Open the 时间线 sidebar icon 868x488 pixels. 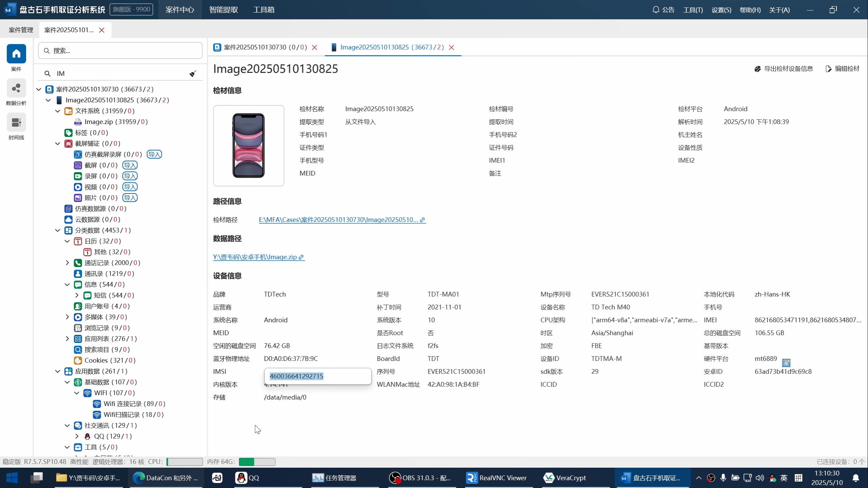tap(16, 122)
